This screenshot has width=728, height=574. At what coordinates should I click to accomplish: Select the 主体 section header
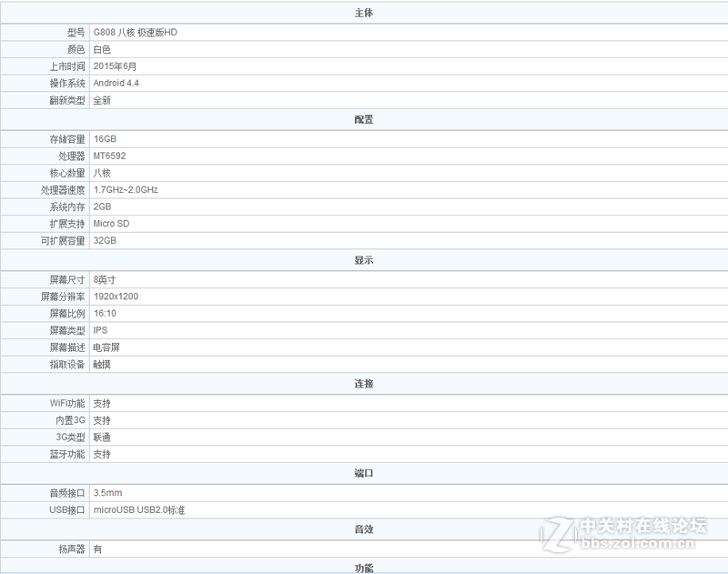(x=363, y=13)
